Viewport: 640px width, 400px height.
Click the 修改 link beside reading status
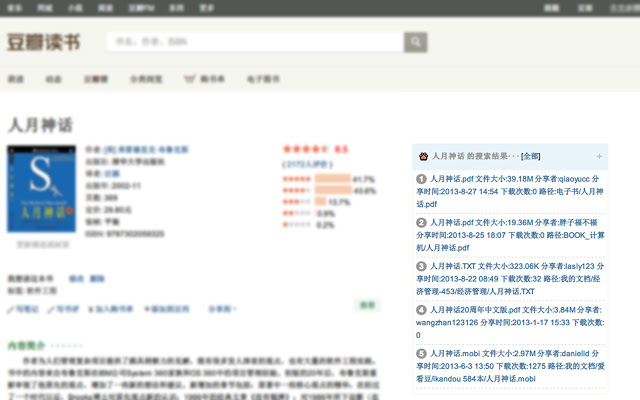click(x=76, y=279)
